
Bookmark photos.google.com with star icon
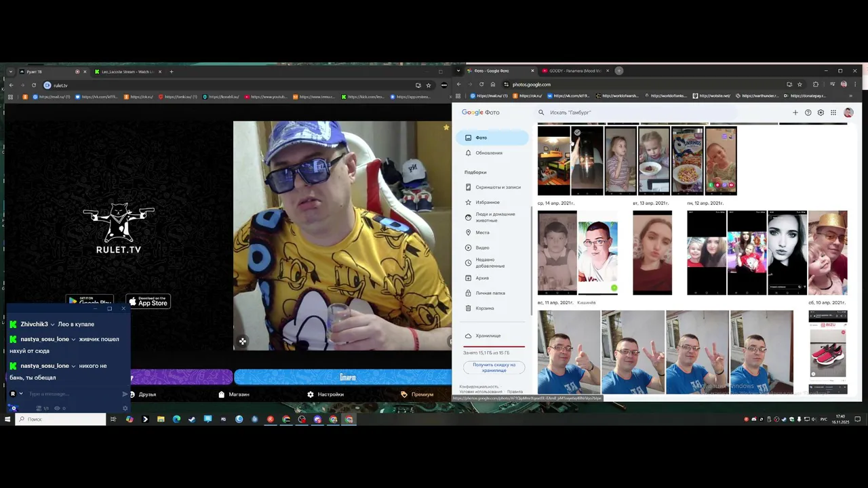click(x=800, y=85)
